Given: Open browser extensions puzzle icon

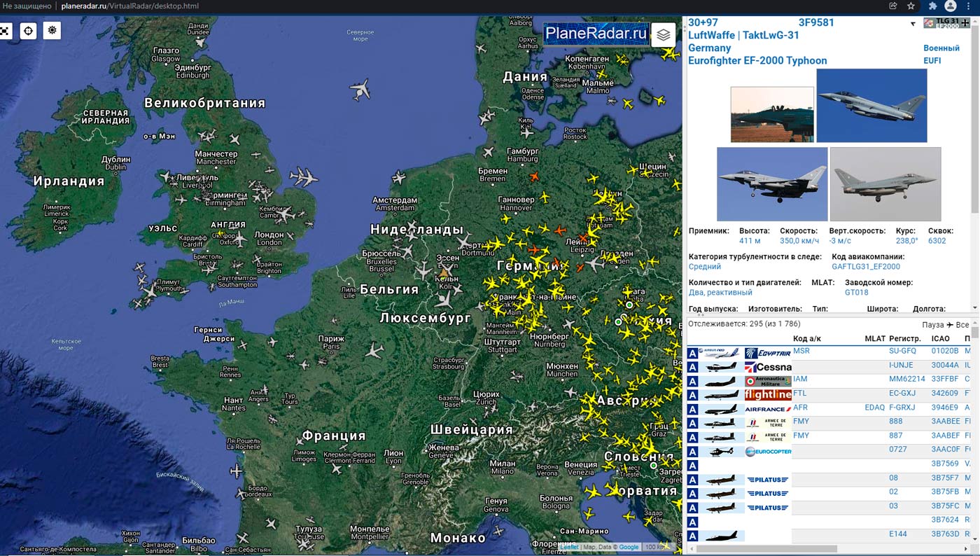Looking at the screenshot, I should pos(932,6).
